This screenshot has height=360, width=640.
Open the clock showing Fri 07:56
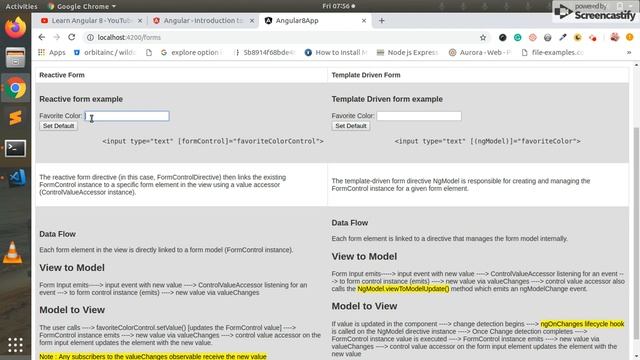[x=338, y=6]
